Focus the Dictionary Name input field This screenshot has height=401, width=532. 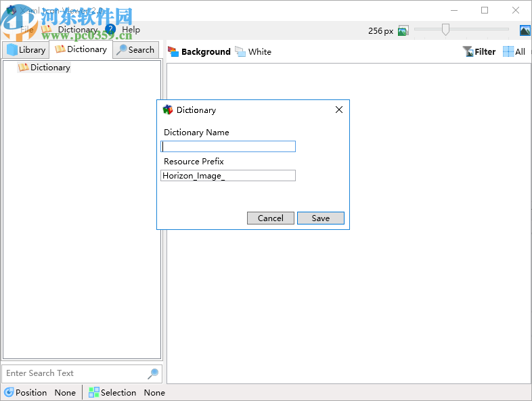tap(228, 147)
